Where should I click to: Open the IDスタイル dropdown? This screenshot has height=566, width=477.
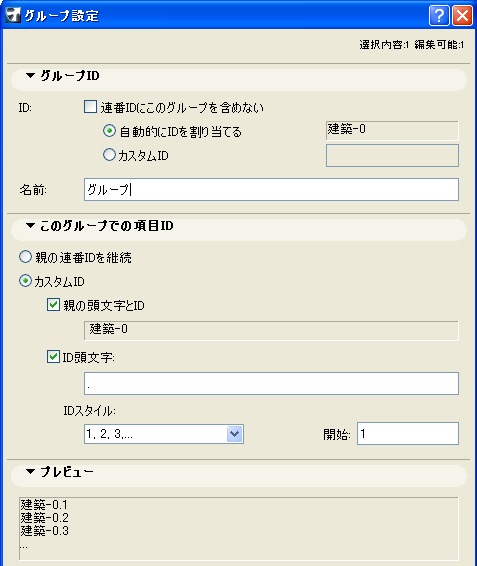[235, 434]
